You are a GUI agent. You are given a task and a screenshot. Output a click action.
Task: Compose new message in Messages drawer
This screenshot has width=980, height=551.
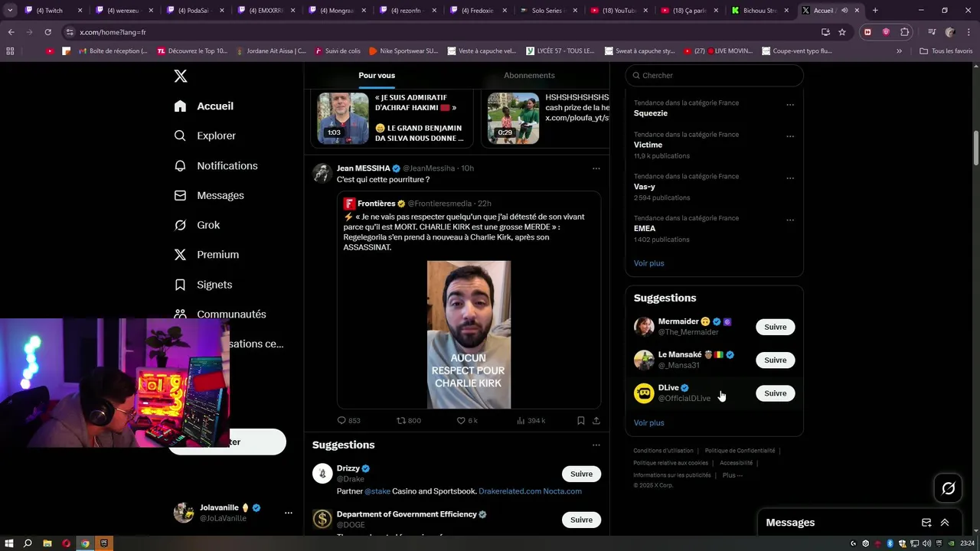pos(926,523)
